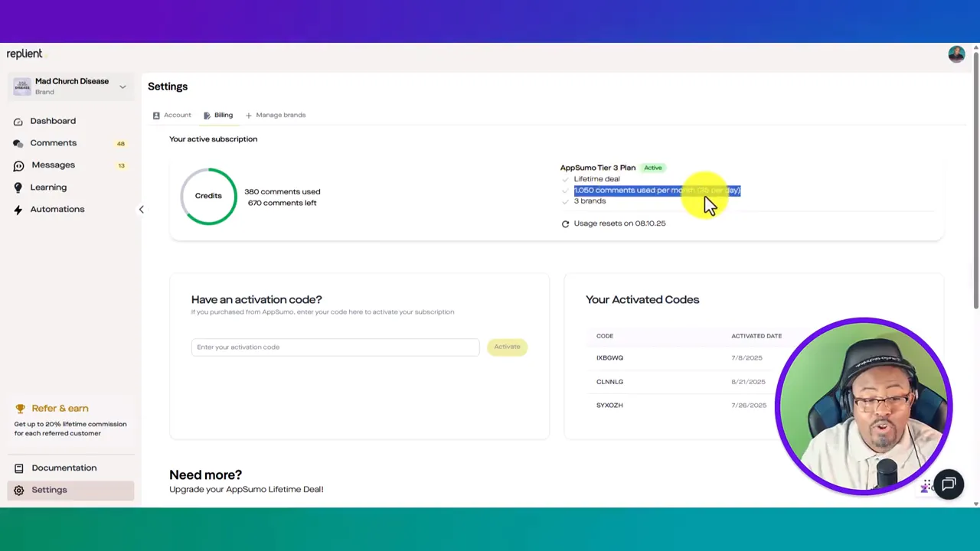
Task: Click the Documentation book icon
Action: point(18,468)
